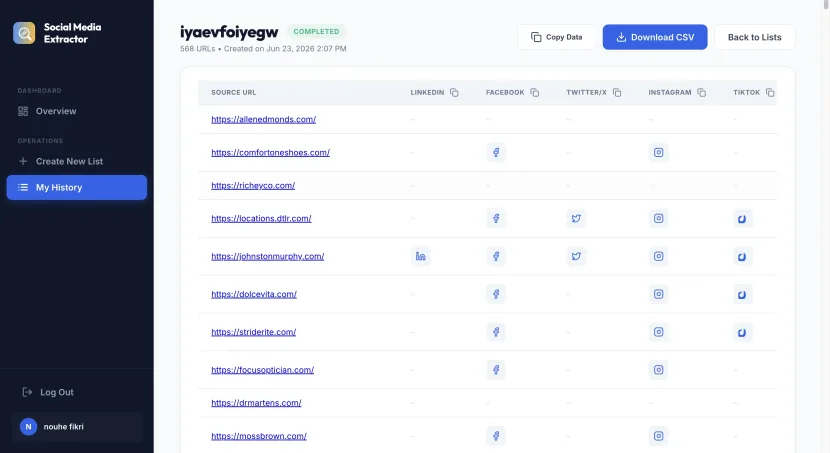
Task: Go Back to Lists
Action: pos(754,37)
